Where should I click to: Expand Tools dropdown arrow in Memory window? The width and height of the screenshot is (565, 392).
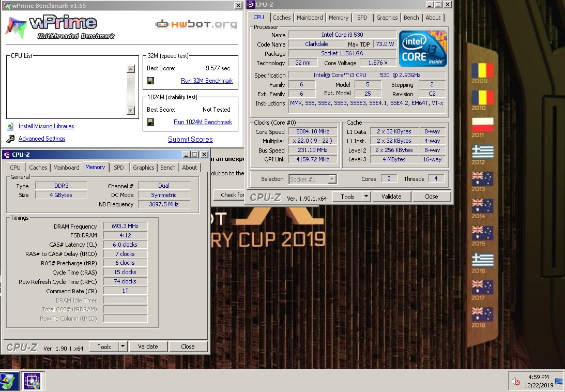coord(123,347)
